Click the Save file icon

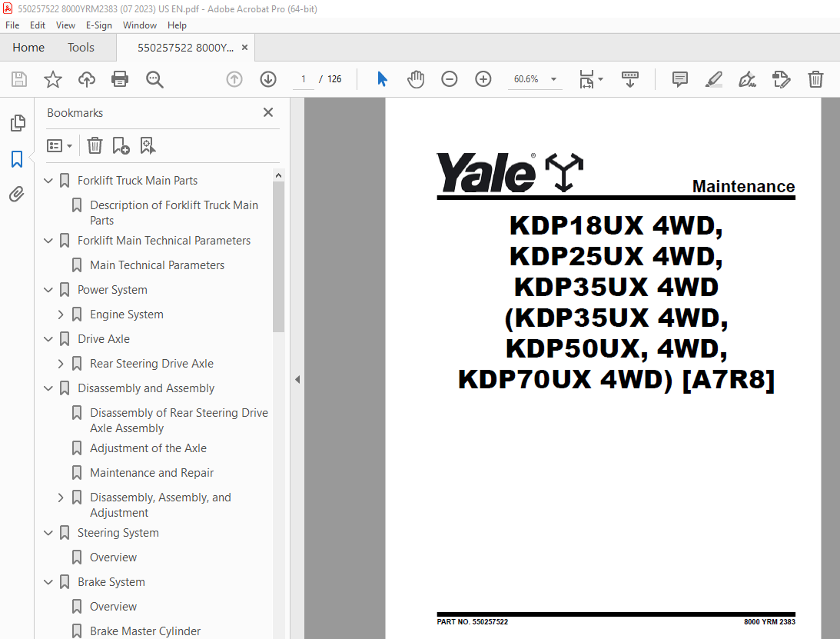point(19,79)
